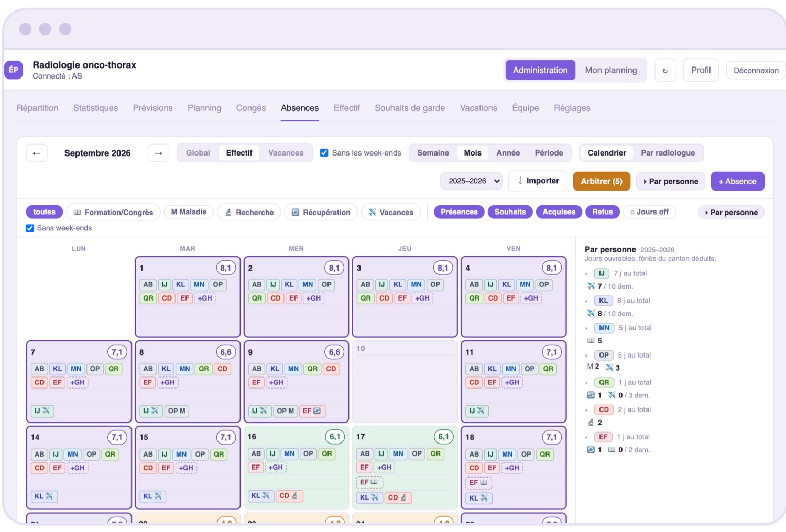The image size is (786, 532).
Task: Toggle the M Maladie filter chip
Action: (x=189, y=212)
